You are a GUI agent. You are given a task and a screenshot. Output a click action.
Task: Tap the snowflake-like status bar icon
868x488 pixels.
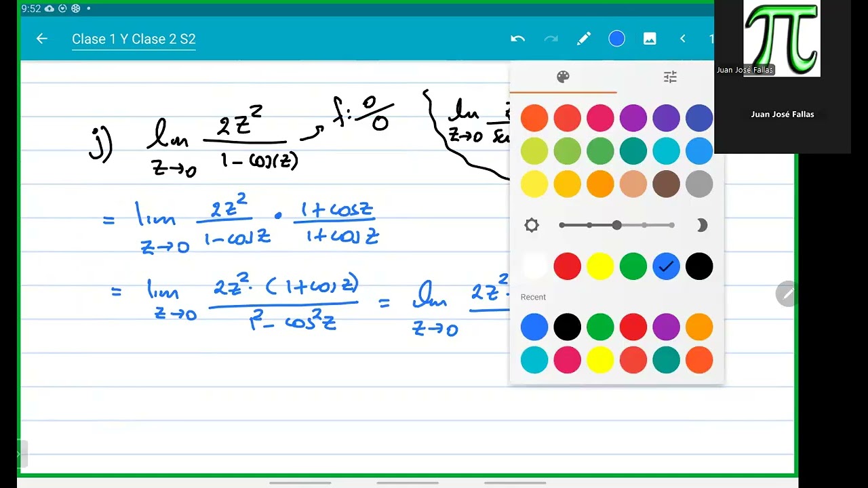[x=75, y=8]
